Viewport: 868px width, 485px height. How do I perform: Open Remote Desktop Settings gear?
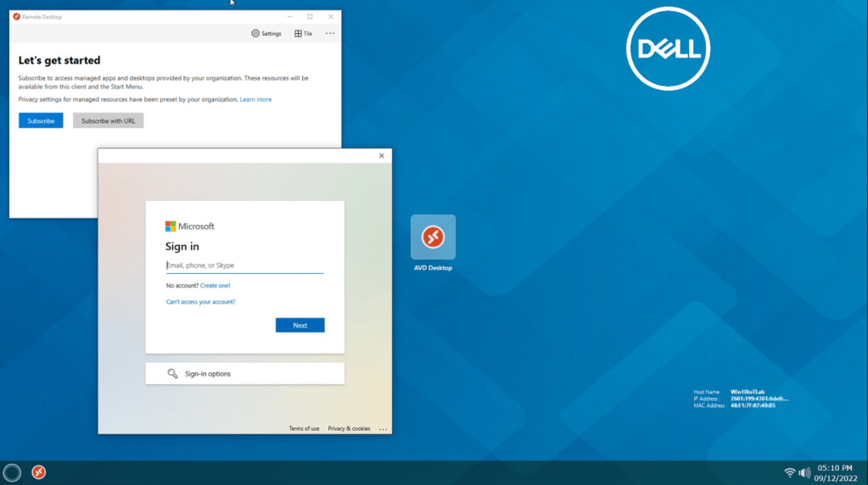pos(266,34)
